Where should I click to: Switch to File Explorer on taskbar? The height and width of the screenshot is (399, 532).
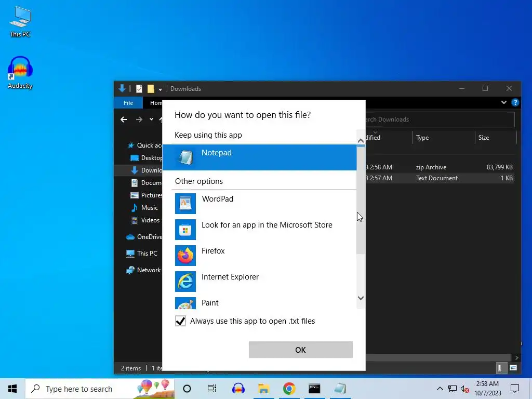pos(263,389)
